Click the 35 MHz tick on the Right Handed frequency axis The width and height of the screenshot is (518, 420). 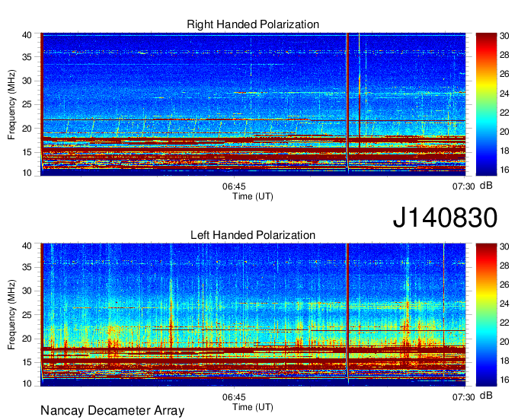pos(27,57)
